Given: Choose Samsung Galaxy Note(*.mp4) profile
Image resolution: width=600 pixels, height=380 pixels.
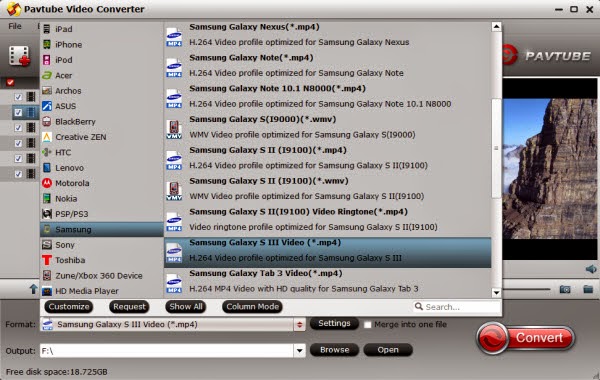Looking at the screenshot, I should [x=328, y=65].
